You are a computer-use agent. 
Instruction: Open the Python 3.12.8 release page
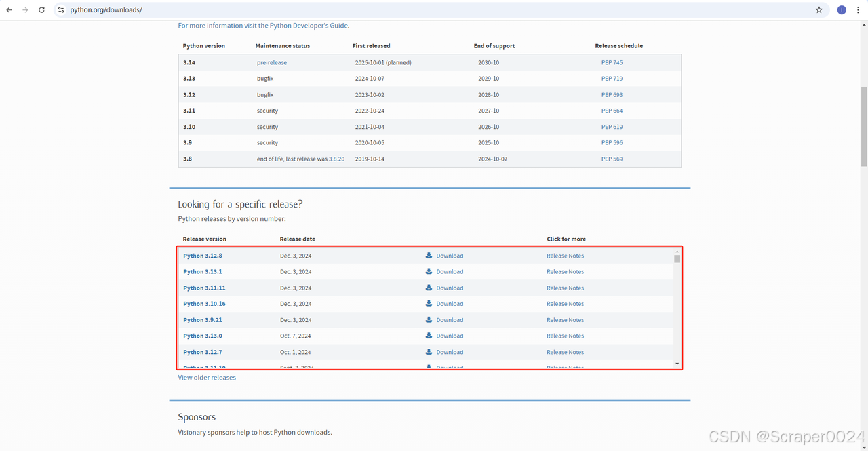pos(203,256)
